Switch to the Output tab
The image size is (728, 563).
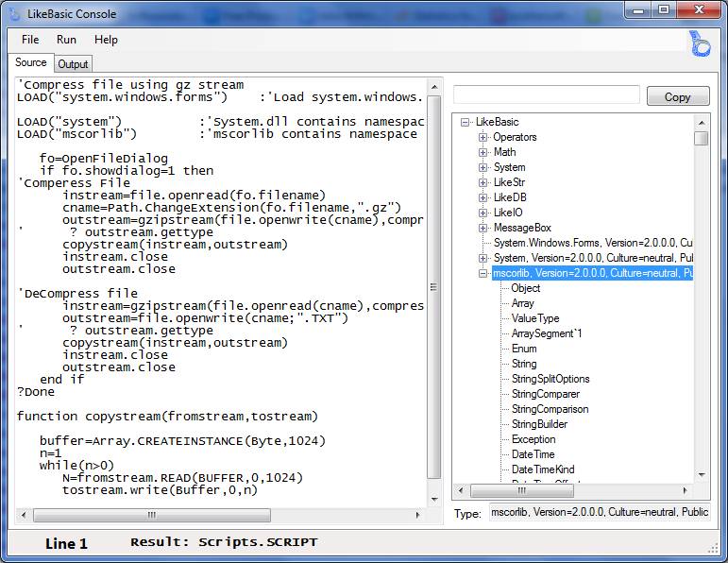(x=73, y=64)
